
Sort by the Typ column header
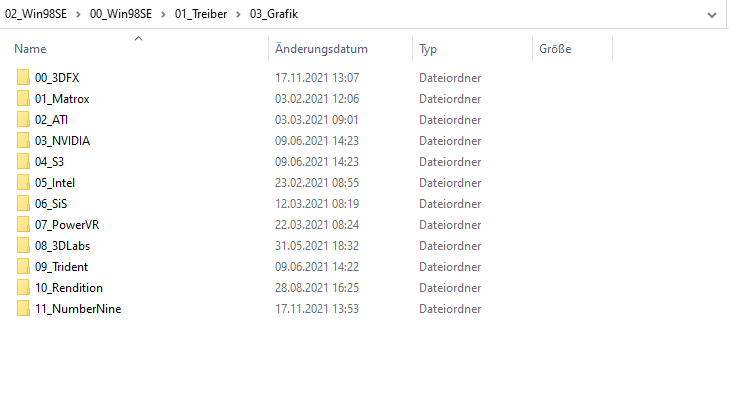click(x=428, y=49)
